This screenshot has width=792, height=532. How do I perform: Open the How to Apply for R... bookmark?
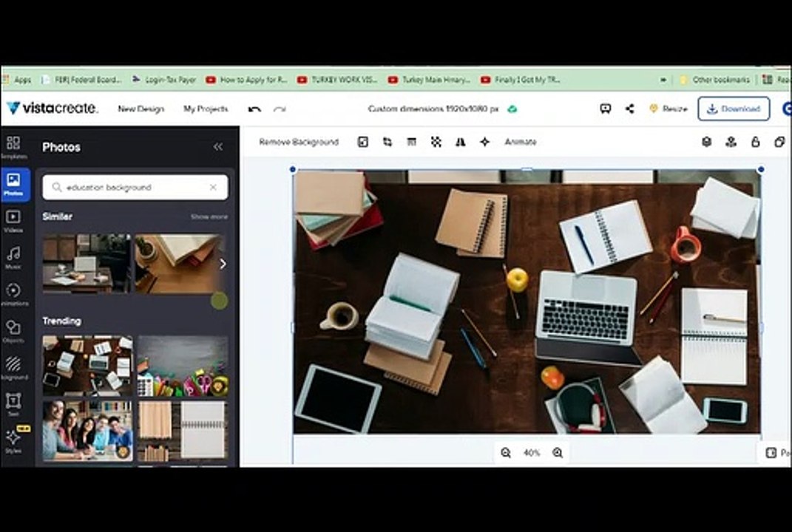(x=246, y=80)
